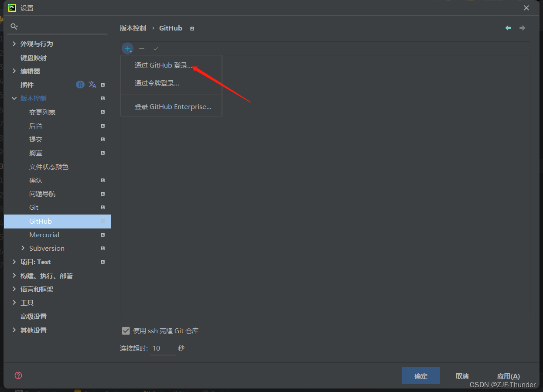
Task: Choose 通过 GitHub 登录... menu item
Action: (171, 65)
